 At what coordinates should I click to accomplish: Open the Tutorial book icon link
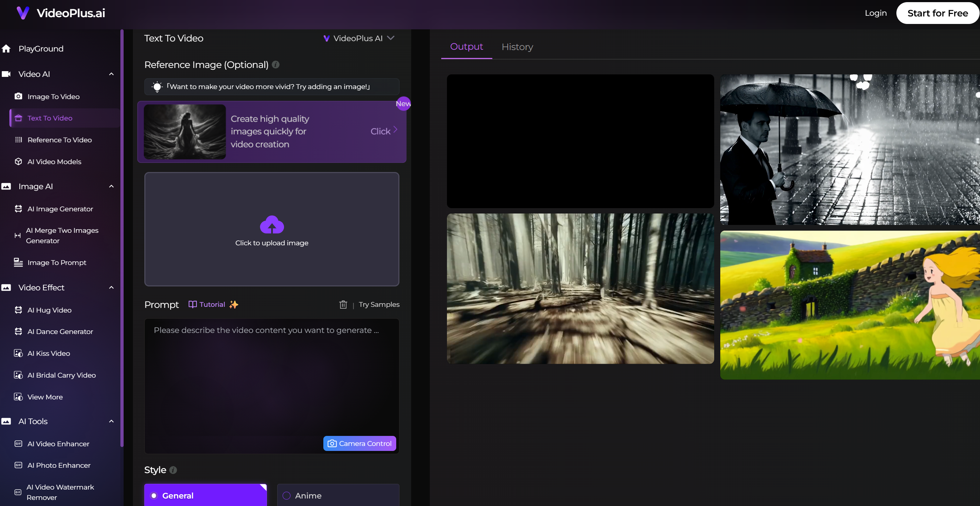(193, 305)
